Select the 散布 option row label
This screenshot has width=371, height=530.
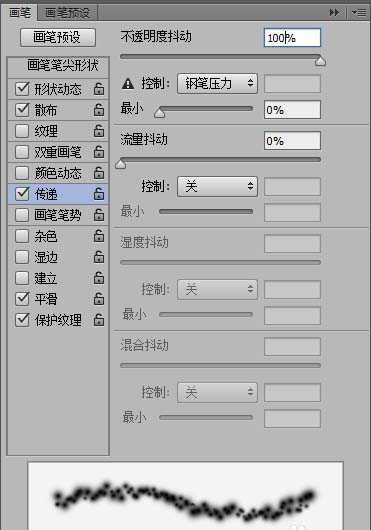point(46,110)
